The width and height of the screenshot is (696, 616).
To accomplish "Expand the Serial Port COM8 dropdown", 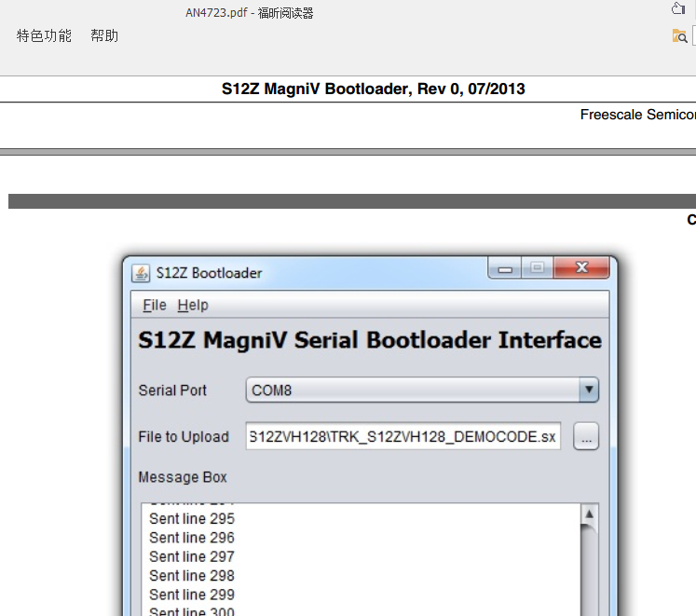I will pyautogui.click(x=422, y=390).
